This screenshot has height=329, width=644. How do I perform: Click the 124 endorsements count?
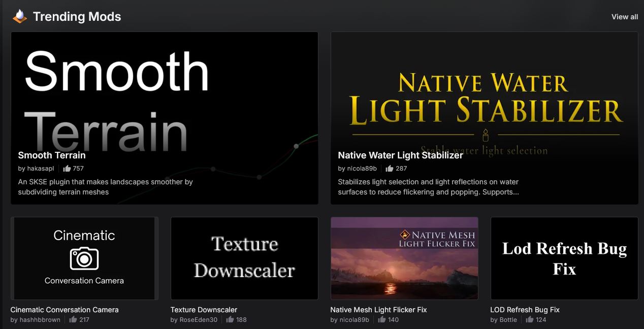(541, 320)
